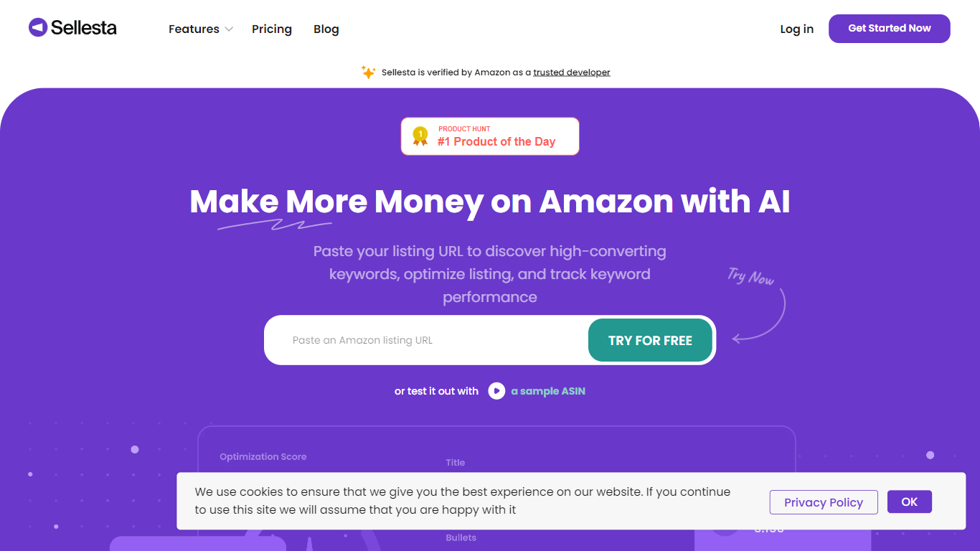Click the "a sample ASIN" link

548,391
